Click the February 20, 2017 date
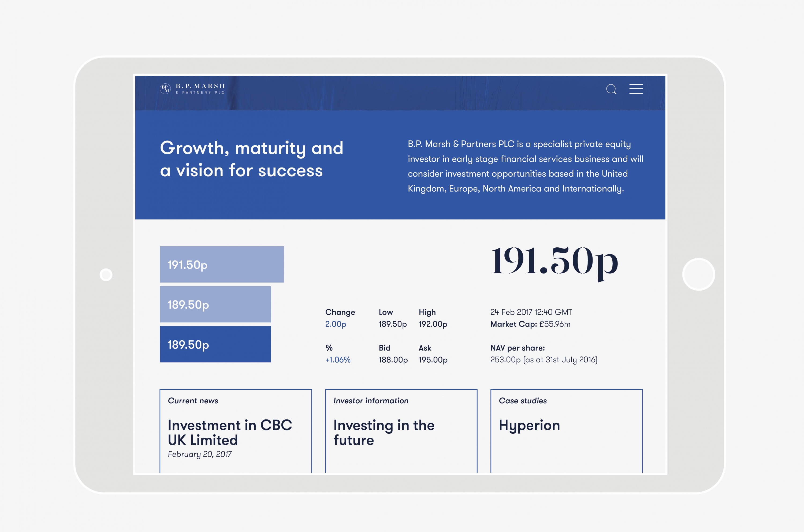This screenshot has width=804, height=532. (x=199, y=454)
